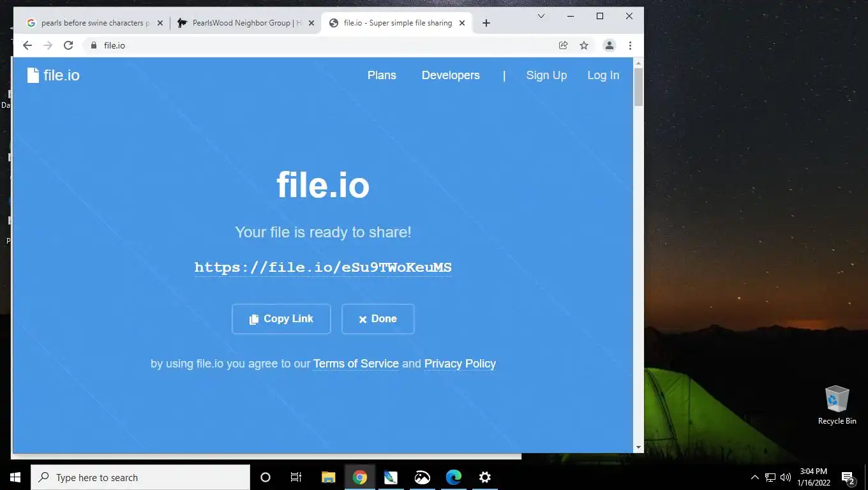Open network icon in system tray
This screenshot has height=490, width=868.
pos(770,477)
